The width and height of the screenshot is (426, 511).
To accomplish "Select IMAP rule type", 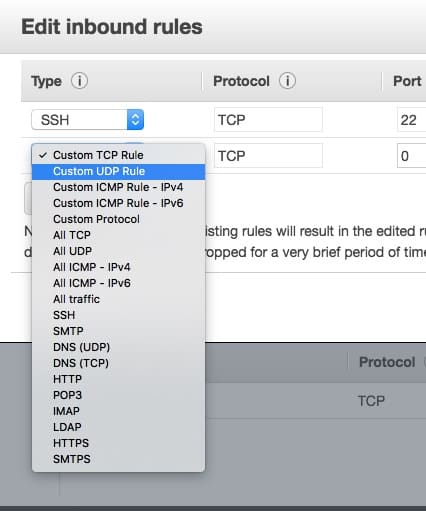I will (118, 411).
